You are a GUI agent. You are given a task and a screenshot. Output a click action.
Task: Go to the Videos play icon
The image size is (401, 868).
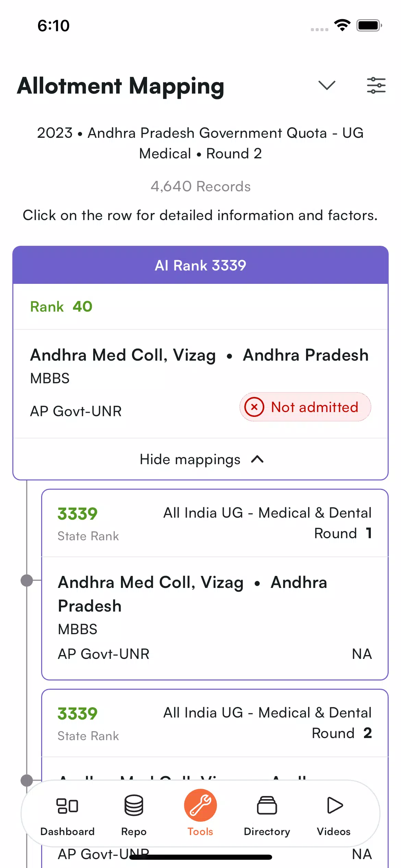click(x=334, y=805)
